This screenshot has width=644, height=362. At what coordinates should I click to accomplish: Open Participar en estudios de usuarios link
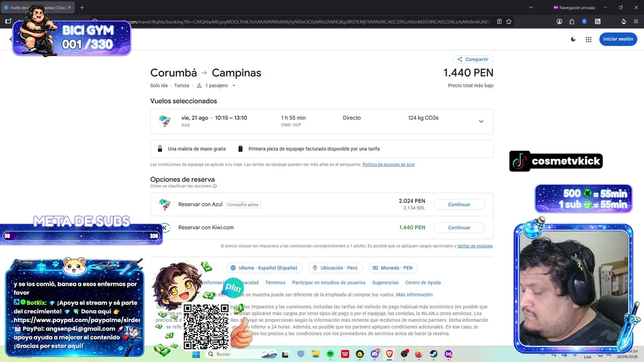pos(329,283)
